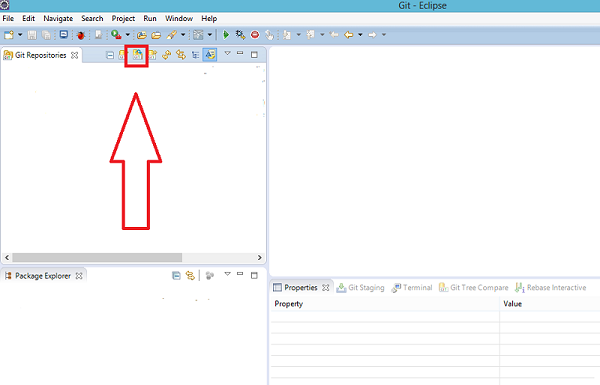
Task: Toggle Link with Editor in Git Repositories
Action: click(181, 55)
